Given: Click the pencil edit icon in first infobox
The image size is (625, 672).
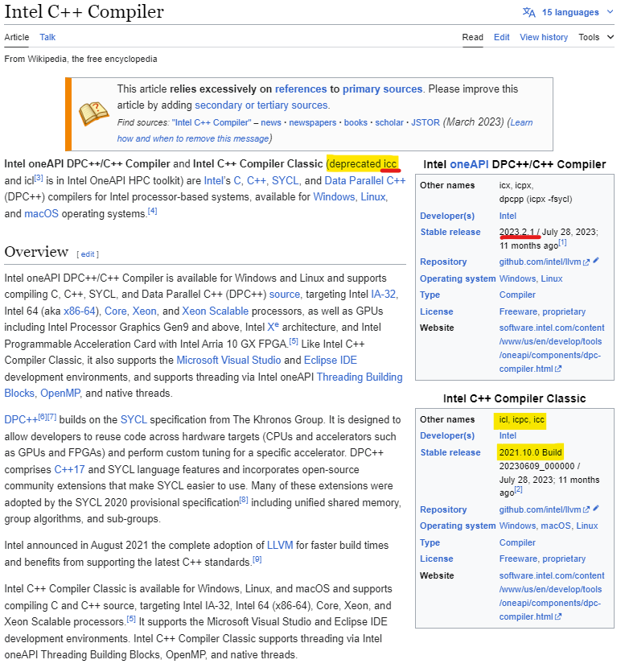Looking at the screenshot, I should pyautogui.click(x=596, y=261).
